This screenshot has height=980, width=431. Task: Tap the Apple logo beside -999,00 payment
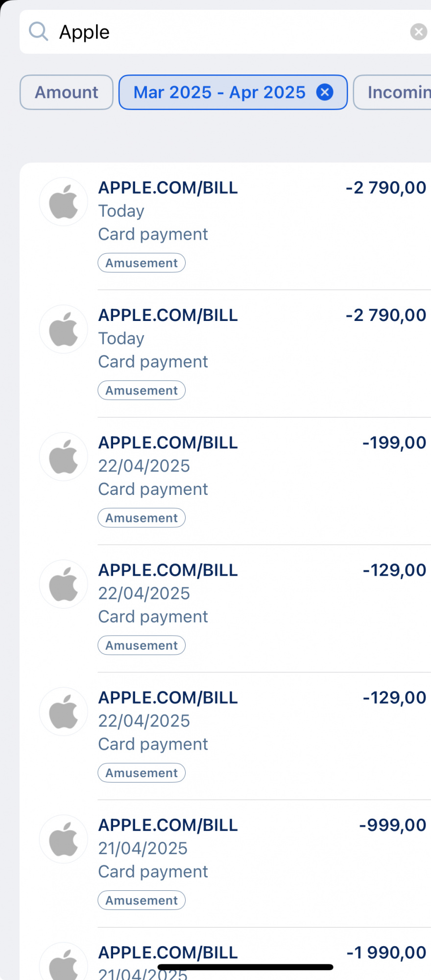point(64,839)
